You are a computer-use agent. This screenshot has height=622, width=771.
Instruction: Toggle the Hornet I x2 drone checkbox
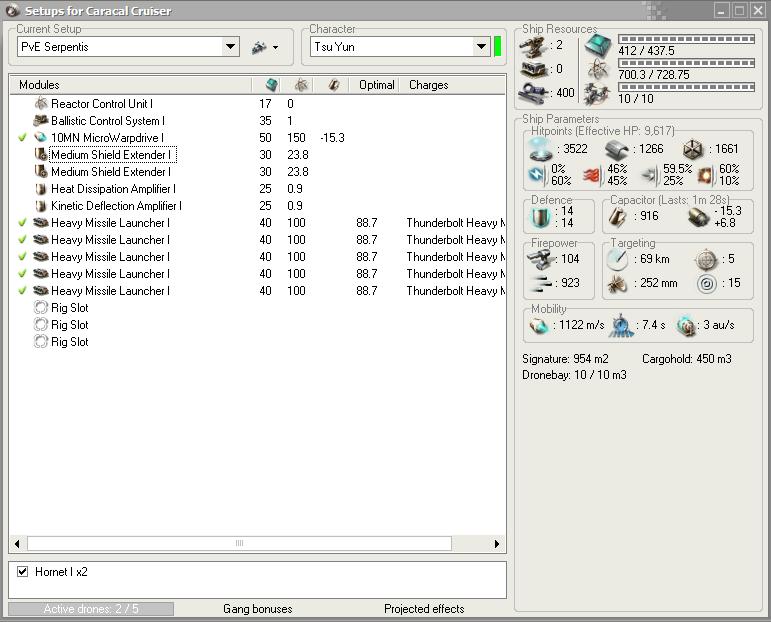(x=22, y=571)
